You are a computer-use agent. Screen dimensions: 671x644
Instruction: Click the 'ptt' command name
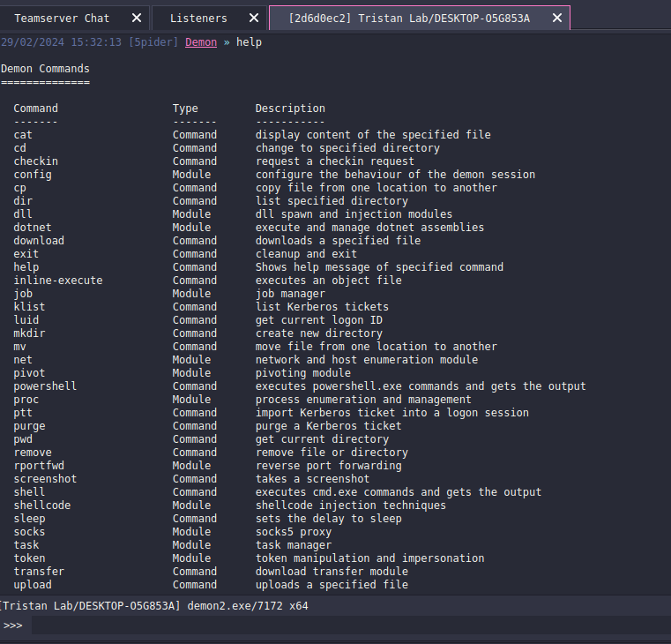pyautogui.click(x=23, y=413)
